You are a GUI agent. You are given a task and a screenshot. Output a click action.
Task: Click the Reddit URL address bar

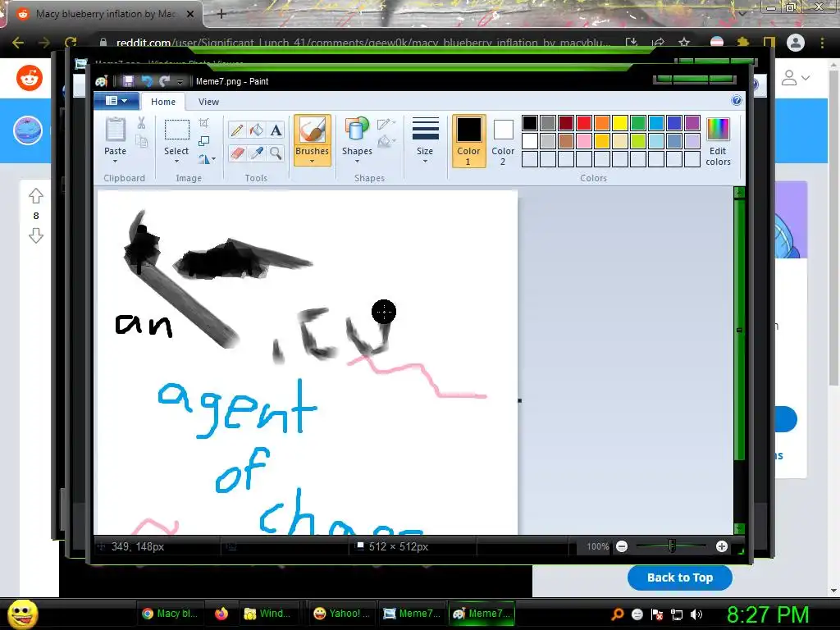[363, 43]
